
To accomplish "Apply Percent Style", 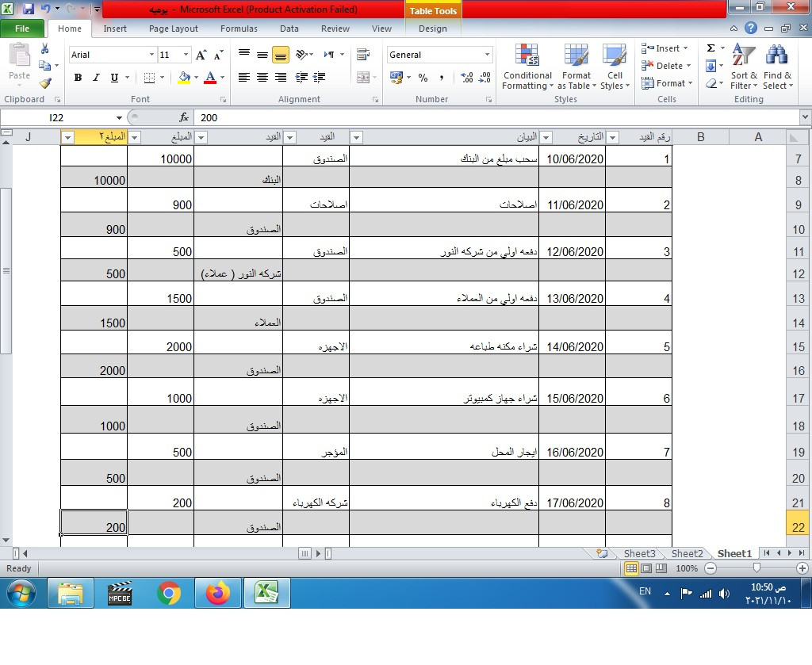I will (x=423, y=78).
